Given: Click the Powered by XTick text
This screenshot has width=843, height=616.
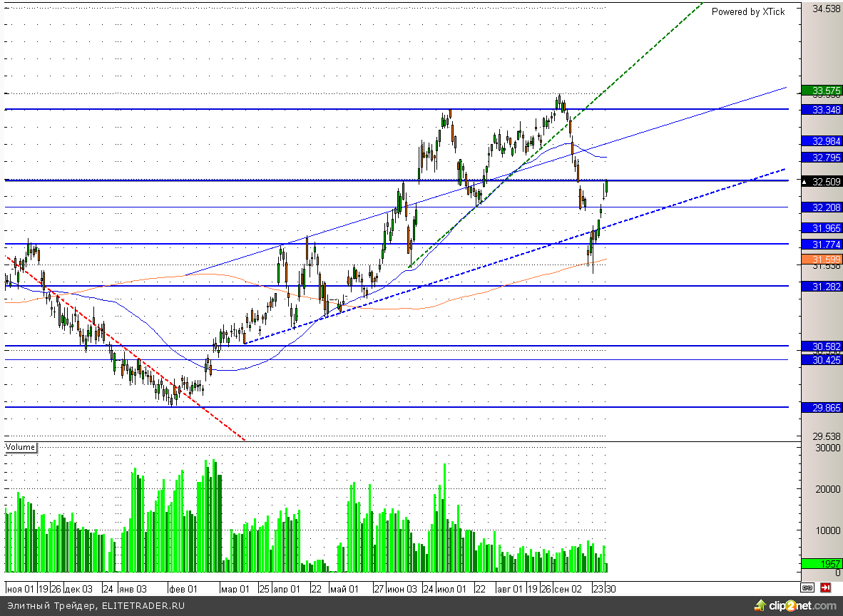Looking at the screenshot, I should coord(747,11).
